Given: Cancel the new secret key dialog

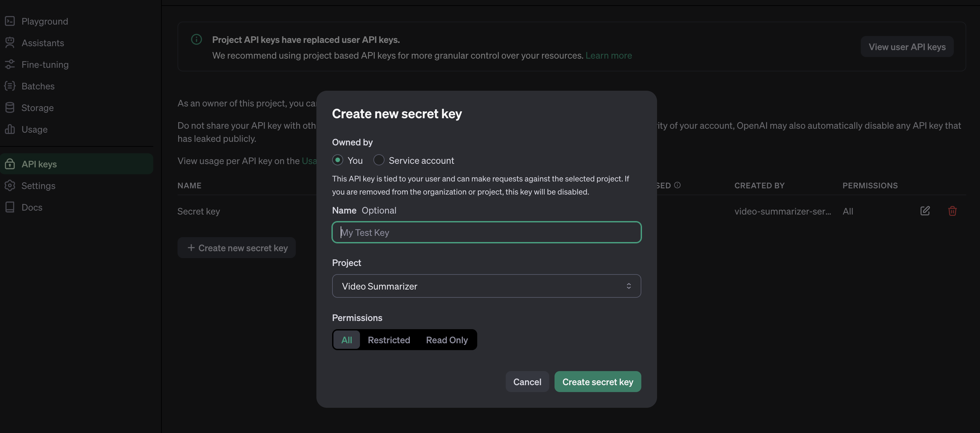Looking at the screenshot, I should (x=527, y=382).
